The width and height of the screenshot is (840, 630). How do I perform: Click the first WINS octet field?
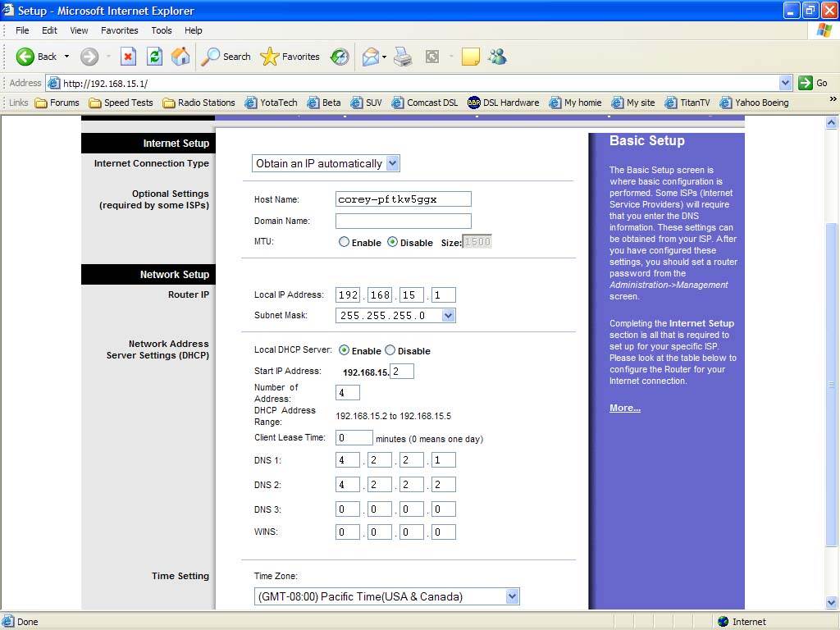(x=348, y=532)
